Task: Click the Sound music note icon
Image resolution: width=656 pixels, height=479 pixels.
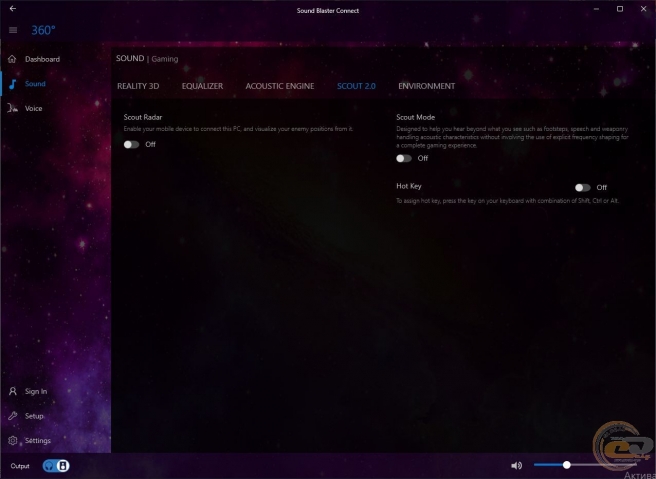Action: pos(13,84)
